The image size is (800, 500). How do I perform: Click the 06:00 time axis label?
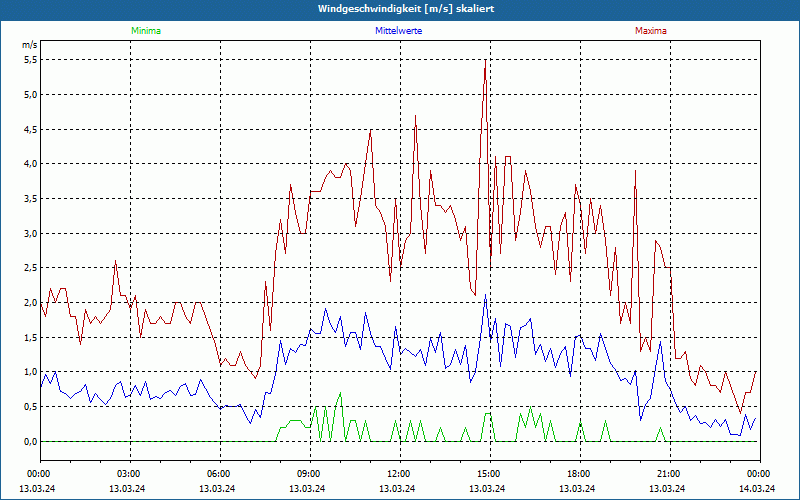(x=220, y=474)
